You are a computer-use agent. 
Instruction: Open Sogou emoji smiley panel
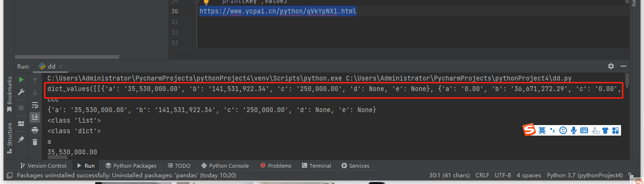(x=563, y=130)
